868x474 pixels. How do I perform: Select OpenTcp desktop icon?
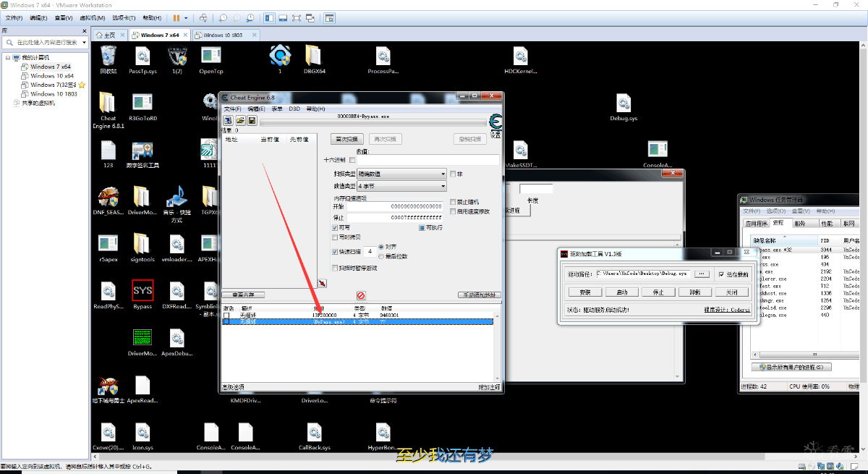[x=211, y=60]
